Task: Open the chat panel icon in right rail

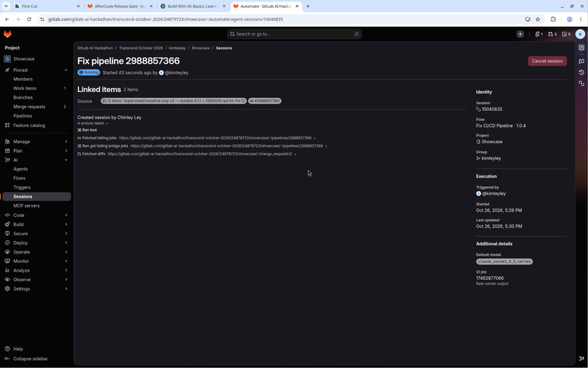Action: [x=581, y=61]
